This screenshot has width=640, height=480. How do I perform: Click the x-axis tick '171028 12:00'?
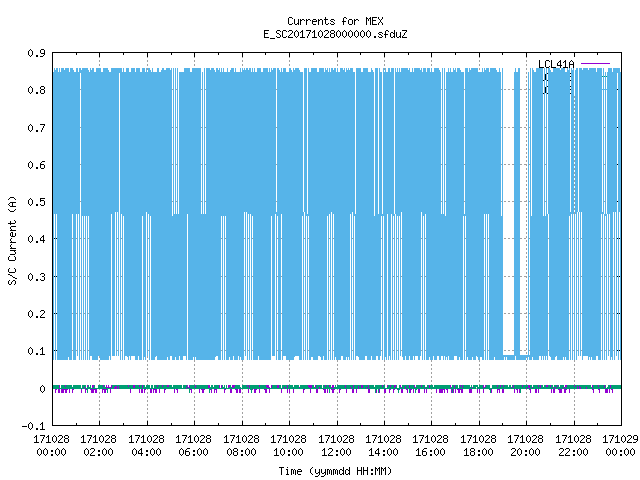pyautogui.click(x=336, y=446)
